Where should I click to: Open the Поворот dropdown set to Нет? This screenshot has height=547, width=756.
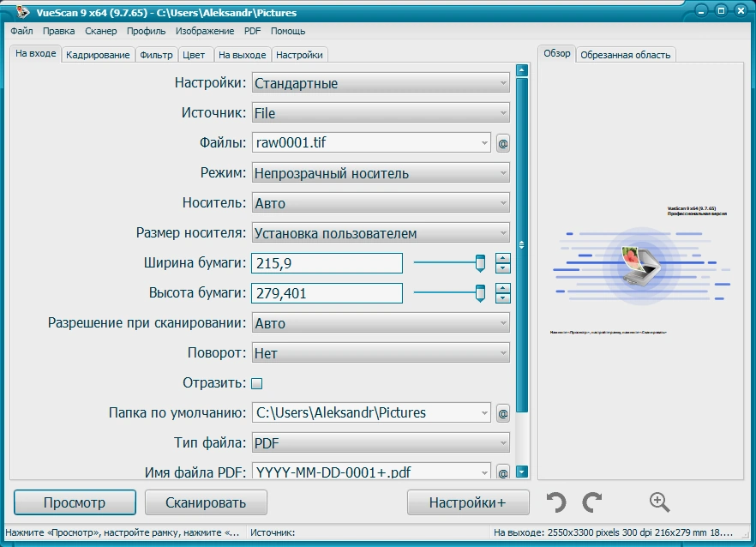(x=381, y=353)
